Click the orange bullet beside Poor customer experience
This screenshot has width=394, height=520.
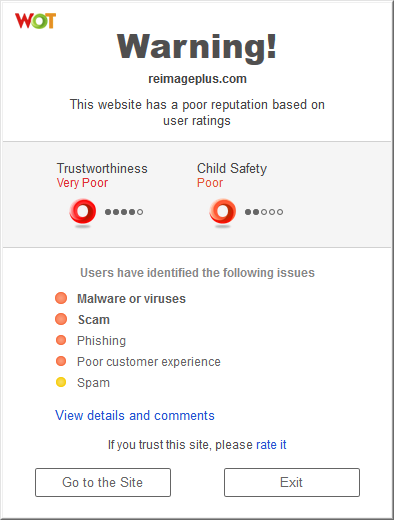[61, 361]
